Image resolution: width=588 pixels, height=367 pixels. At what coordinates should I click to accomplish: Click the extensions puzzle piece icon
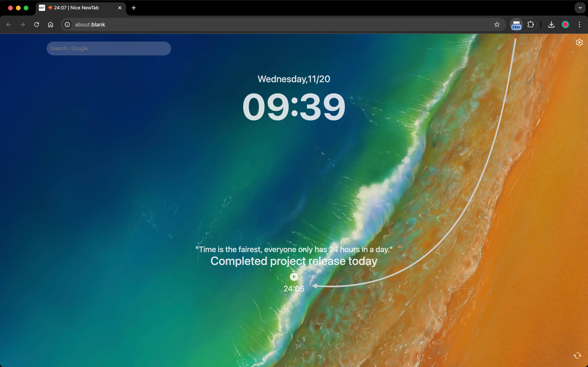[530, 24]
